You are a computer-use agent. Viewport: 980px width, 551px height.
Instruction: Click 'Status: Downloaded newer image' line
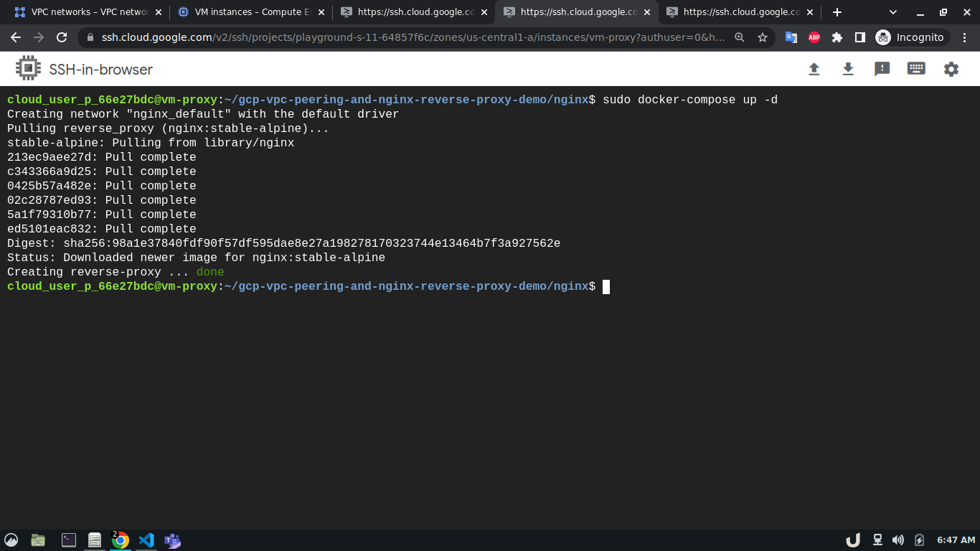[196, 258]
